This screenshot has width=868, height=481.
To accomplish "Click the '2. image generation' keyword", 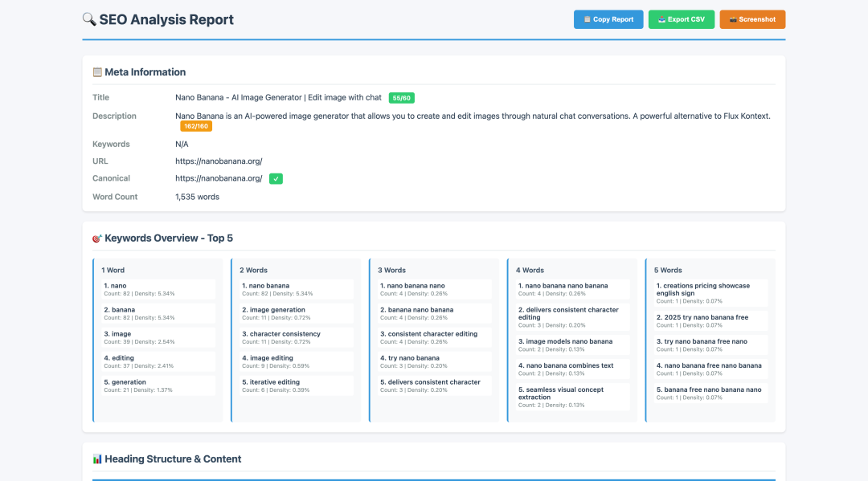I will pyautogui.click(x=296, y=313).
